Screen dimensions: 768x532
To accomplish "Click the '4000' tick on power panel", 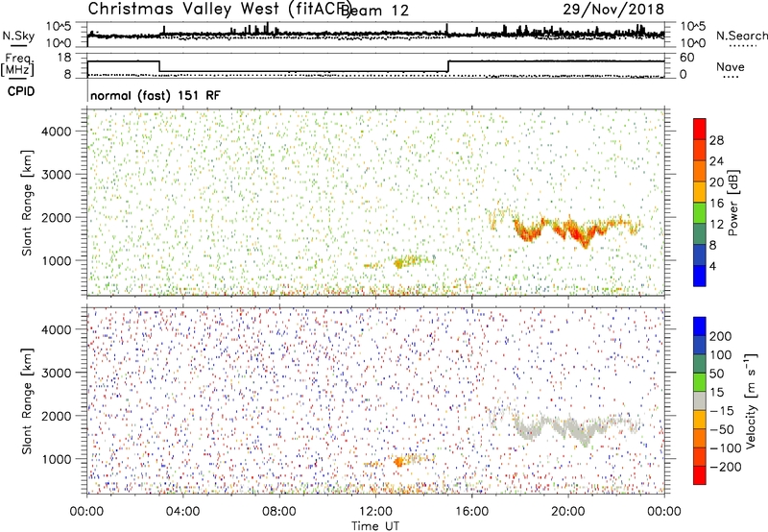I will pyautogui.click(x=56, y=132).
